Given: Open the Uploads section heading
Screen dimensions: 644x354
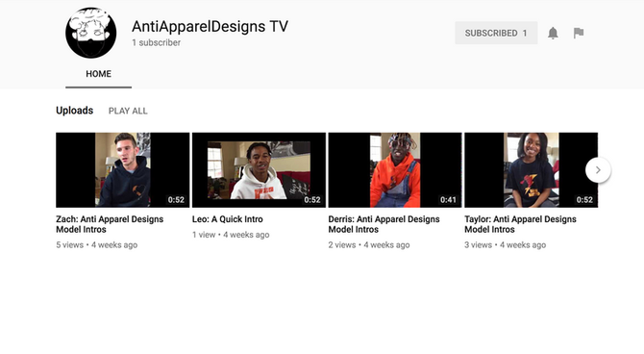Looking at the screenshot, I should (x=74, y=111).
